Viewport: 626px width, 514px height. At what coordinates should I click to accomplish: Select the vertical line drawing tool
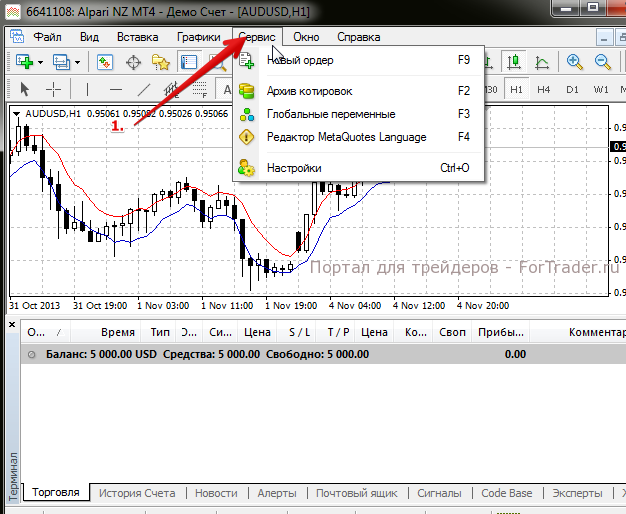coord(87,89)
